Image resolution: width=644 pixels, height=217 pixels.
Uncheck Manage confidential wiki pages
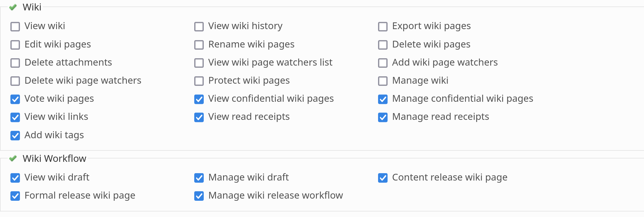click(x=383, y=99)
